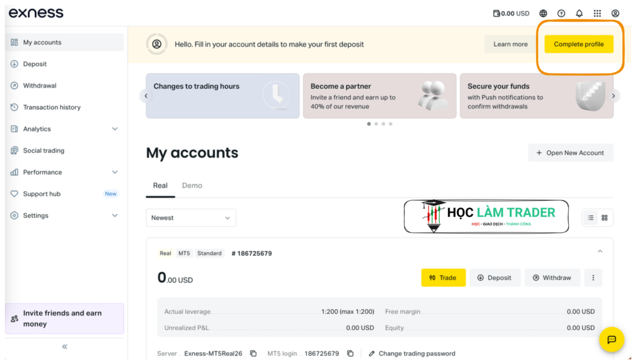This screenshot has height=364, width=636.
Task: Collapse the sidebar with double-arrow icon
Action: [65, 347]
